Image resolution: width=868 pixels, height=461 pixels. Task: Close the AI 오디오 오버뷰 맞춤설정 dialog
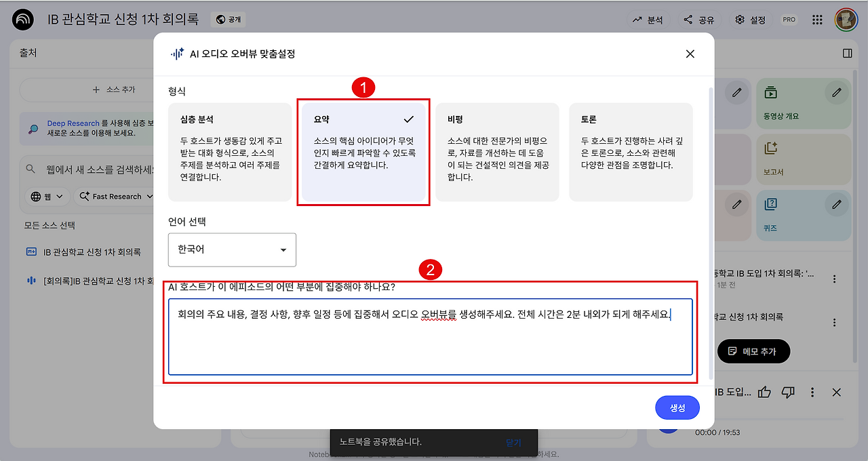[x=690, y=54]
